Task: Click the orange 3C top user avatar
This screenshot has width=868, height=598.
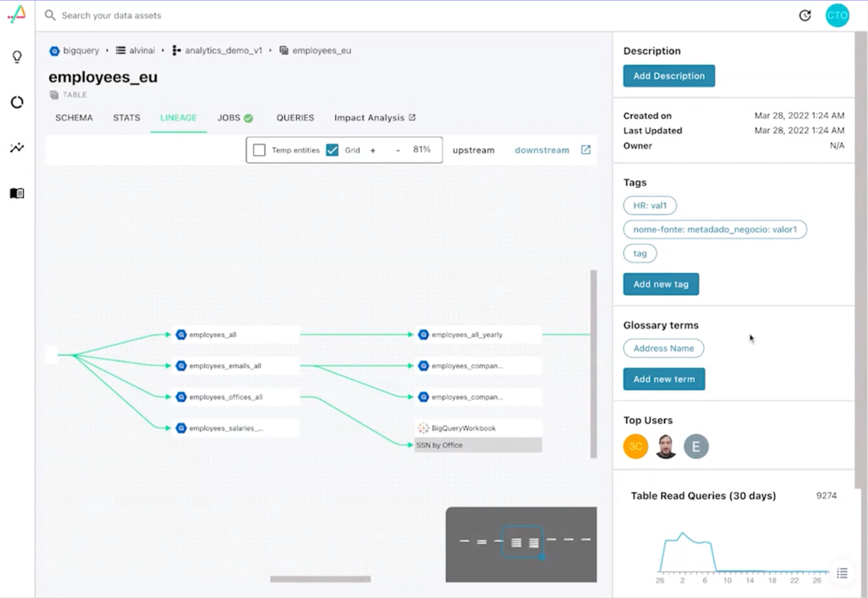Action: coord(635,447)
